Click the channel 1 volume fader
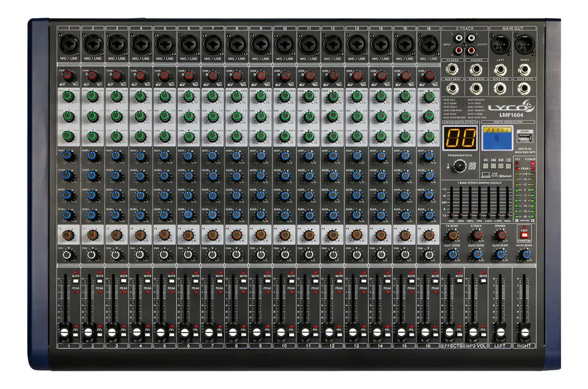This screenshot has height=389, width=588. tap(65, 332)
